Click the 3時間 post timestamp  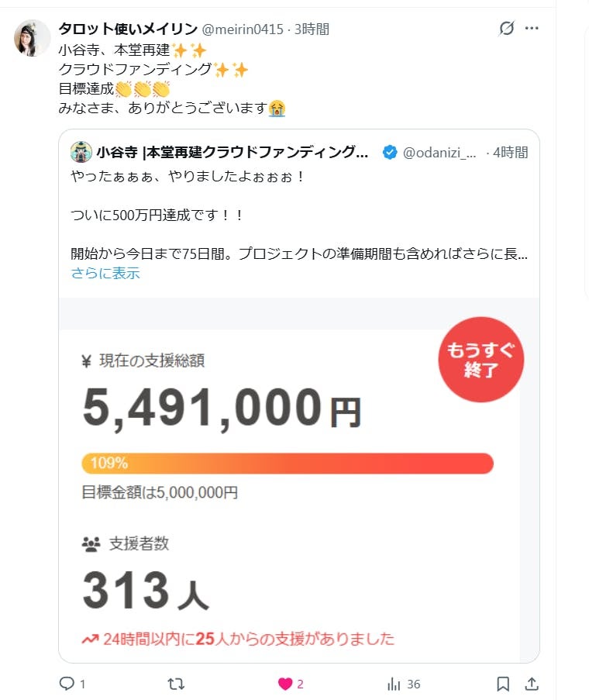click(312, 29)
